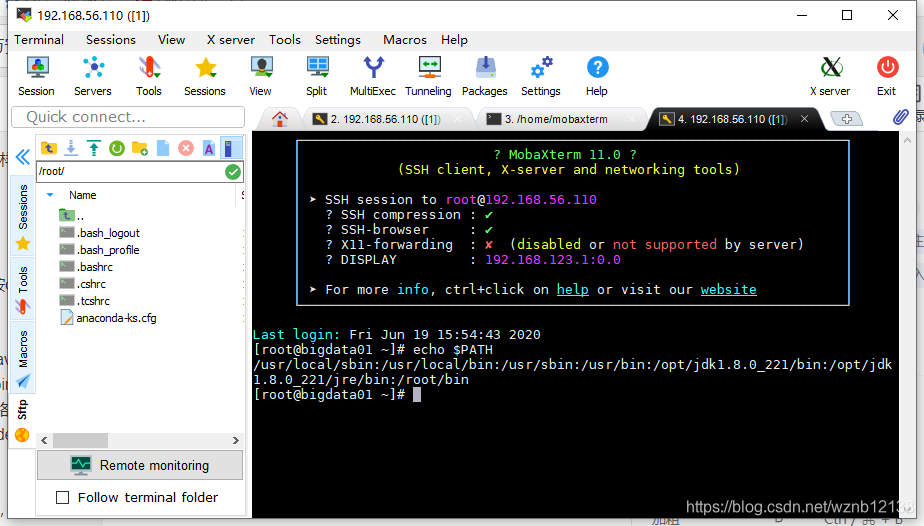Click the file list scroll right arrow
The image size is (924, 526).
tap(236, 441)
